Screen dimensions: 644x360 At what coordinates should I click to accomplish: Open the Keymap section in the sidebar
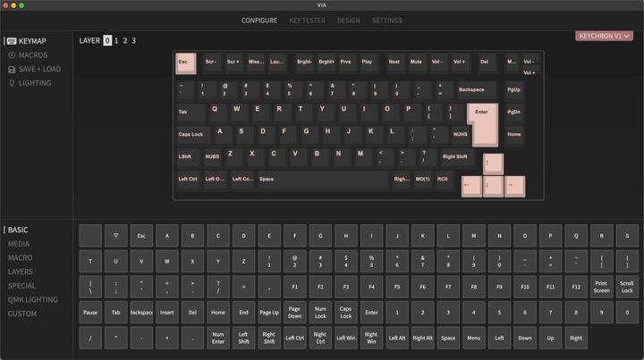(27, 41)
